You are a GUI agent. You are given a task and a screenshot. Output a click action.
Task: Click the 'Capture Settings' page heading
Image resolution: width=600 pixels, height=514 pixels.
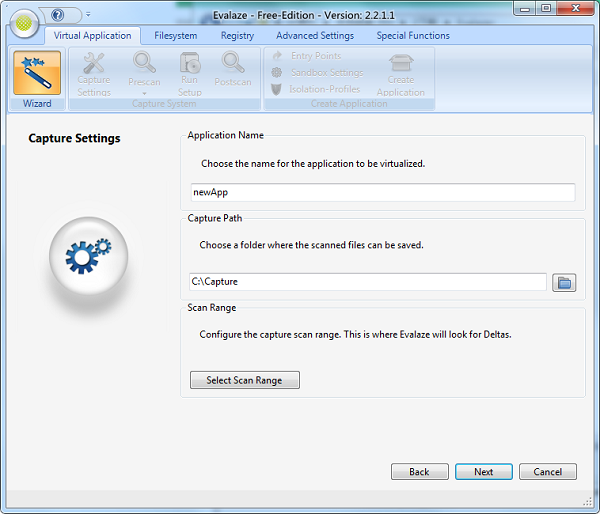point(74,138)
